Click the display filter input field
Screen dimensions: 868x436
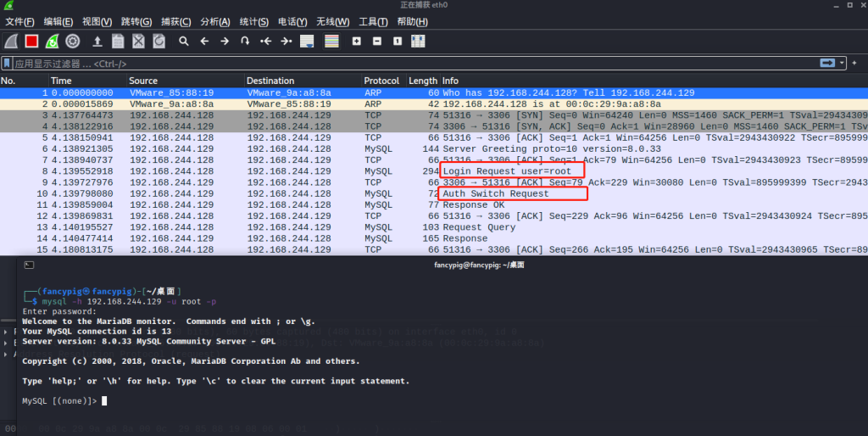coord(407,64)
